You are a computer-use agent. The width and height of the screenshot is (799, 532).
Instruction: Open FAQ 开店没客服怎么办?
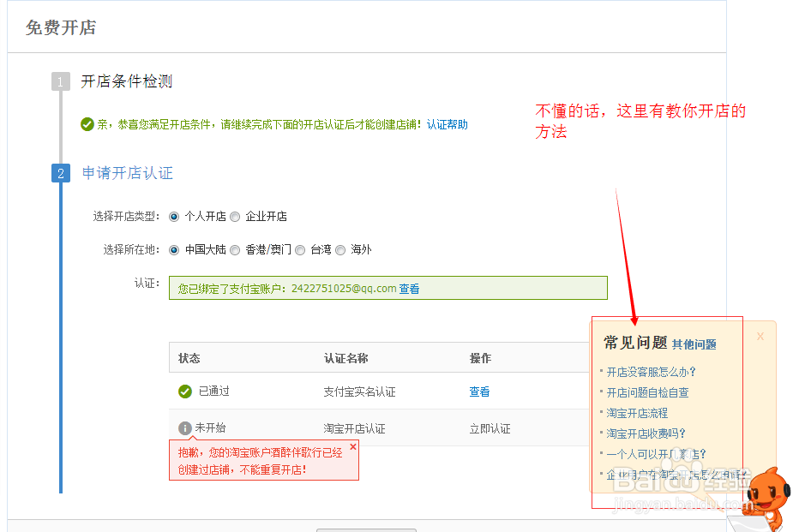click(652, 372)
